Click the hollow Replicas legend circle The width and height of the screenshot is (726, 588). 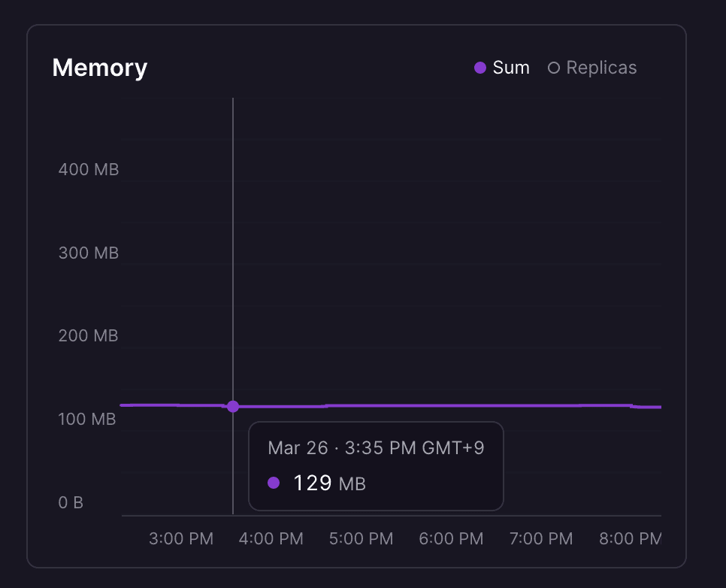(x=554, y=68)
